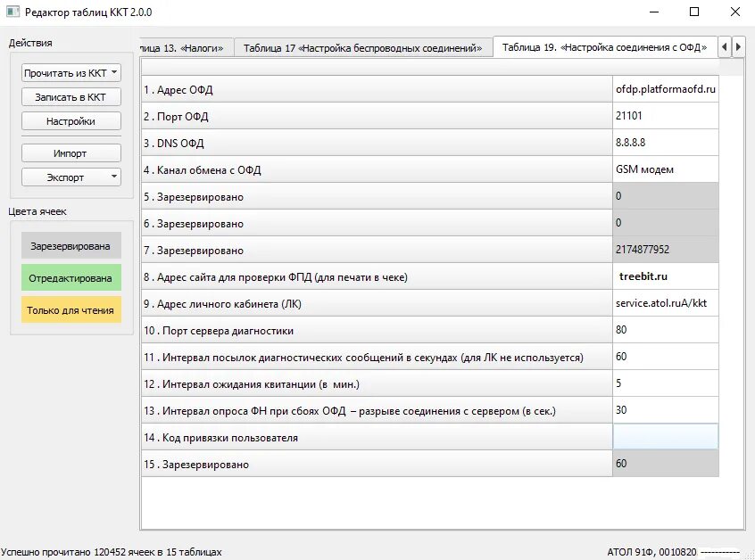Click device label 'АТОЛ 91Ф, 0010820'
This screenshot has height=560, width=755.
click(652, 552)
